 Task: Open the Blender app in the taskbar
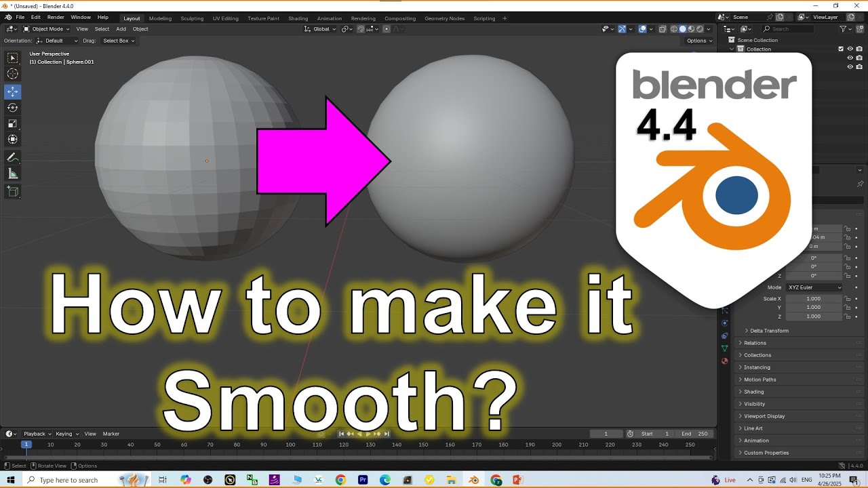pyautogui.click(x=473, y=480)
